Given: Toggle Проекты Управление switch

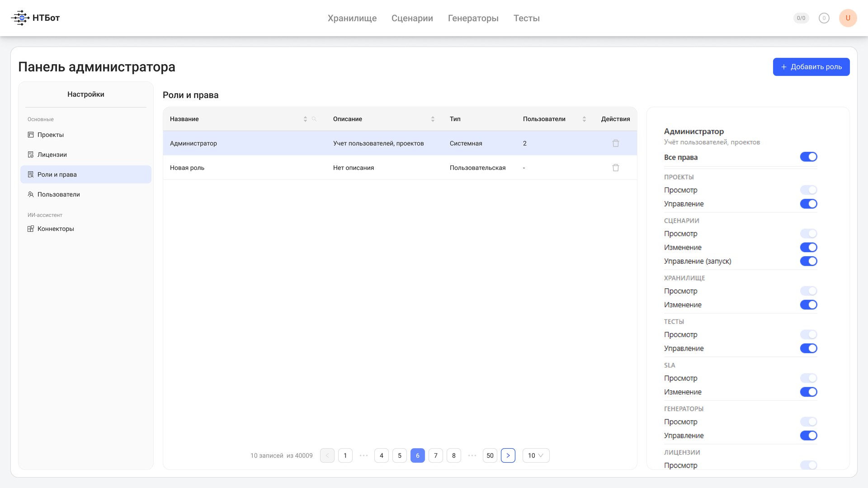Looking at the screenshot, I should point(808,204).
